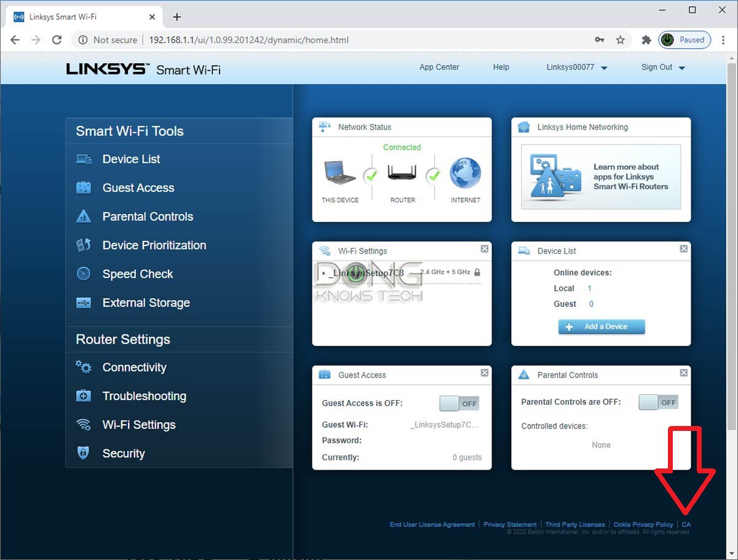Open the End User License Agreement link

(x=432, y=524)
